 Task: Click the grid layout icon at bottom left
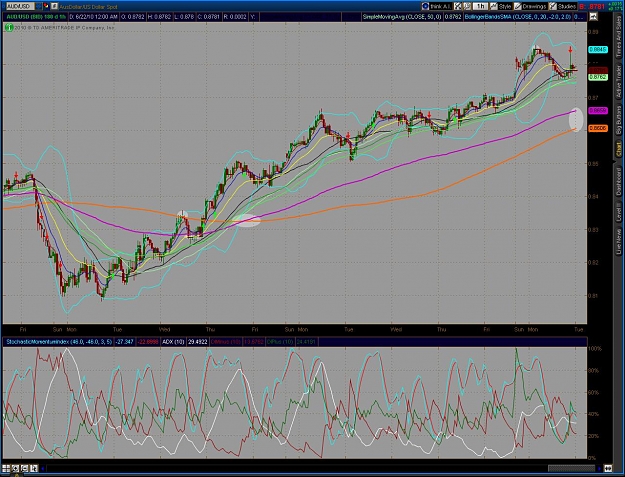pyautogui.click(x=6, y=468)
